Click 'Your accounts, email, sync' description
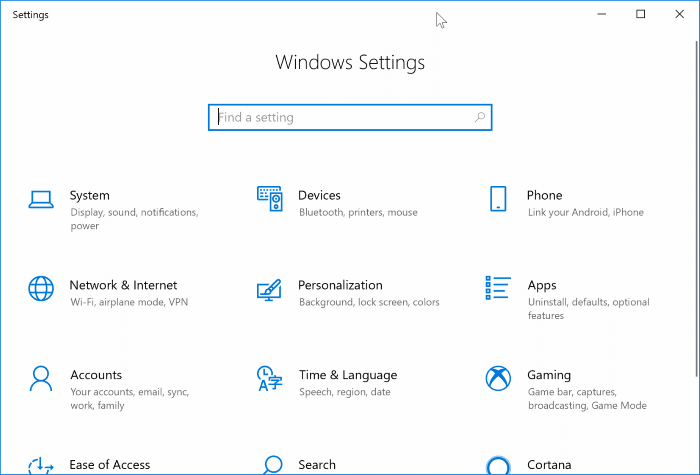Image resolution: width=700 pixels, height=475 pixels. point(129,398)
